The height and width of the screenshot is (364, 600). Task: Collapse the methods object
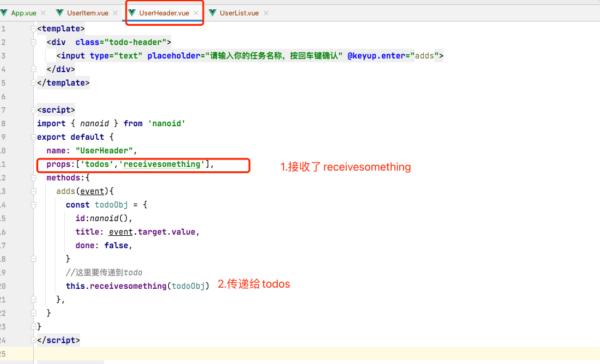click(x=33, y=177)
